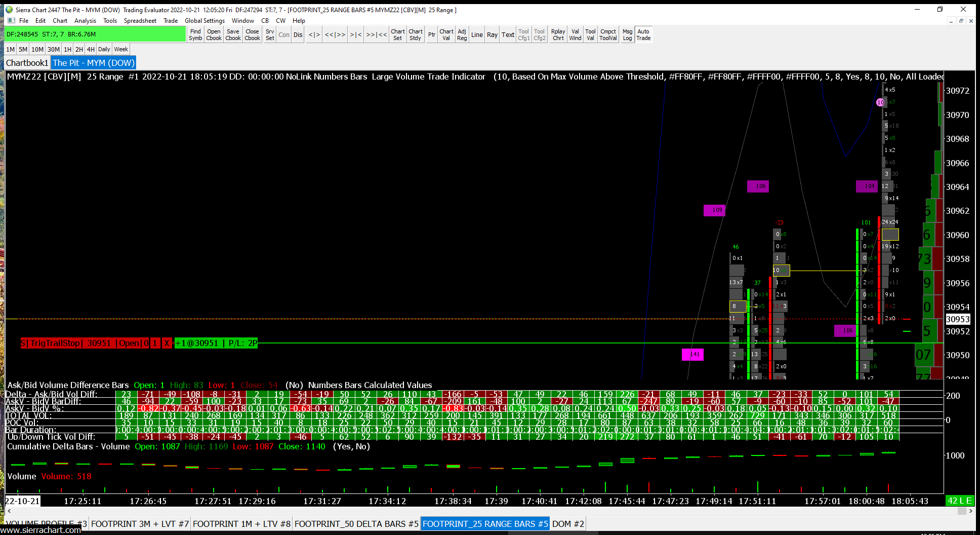Switch to Daily timeframe
The width and height of the screenshot is (980, 535).
[x=104, y=49]
